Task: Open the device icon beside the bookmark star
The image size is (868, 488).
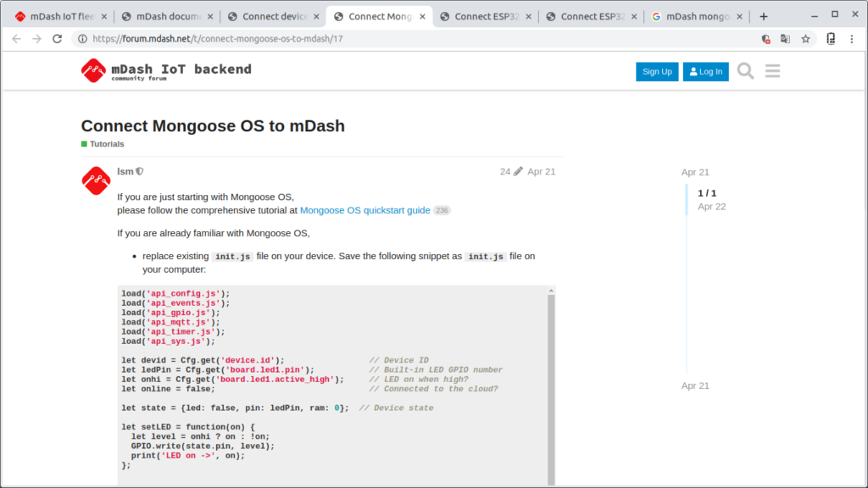Action: click(831, 39)
